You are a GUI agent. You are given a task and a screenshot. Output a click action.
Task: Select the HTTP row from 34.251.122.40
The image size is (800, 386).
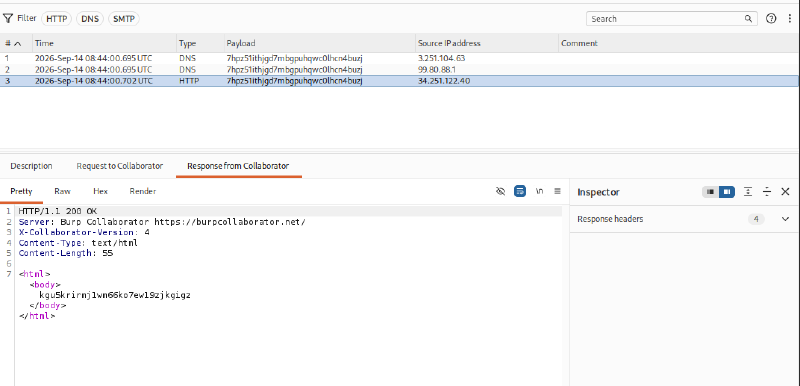point(399,81)
